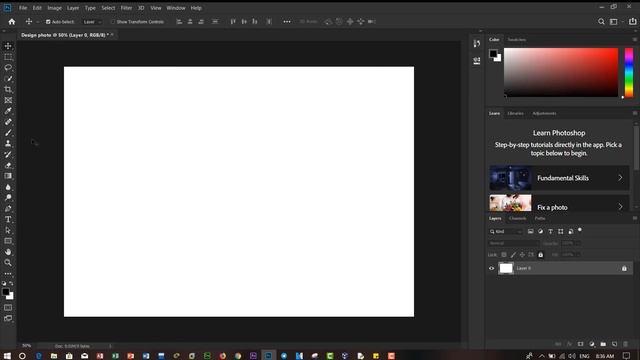This screenshot has height=360, width=640.
Task: Toggle the layer filter on/off switch
Action: click(x=580, y=230)
